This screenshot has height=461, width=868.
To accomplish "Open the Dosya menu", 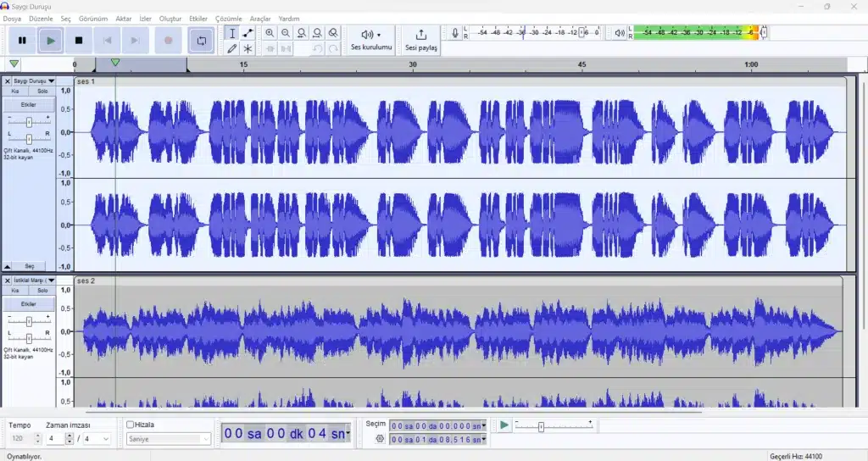I will [12, 19].
